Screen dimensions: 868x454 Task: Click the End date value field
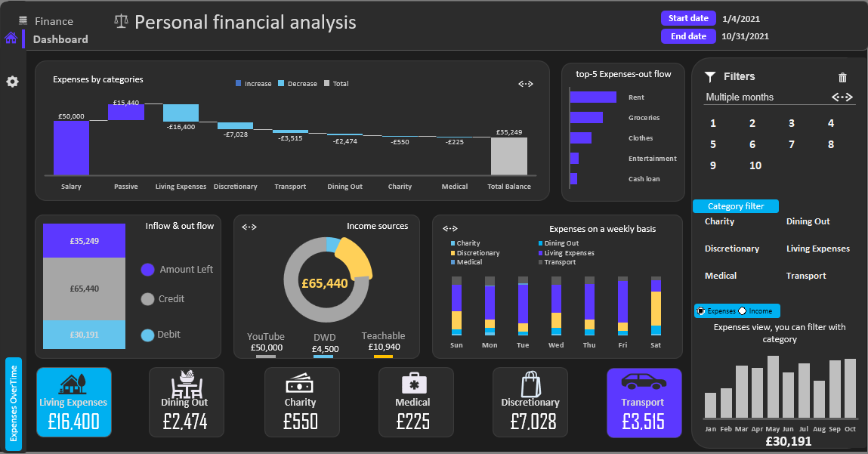click(x=745, y=36)
